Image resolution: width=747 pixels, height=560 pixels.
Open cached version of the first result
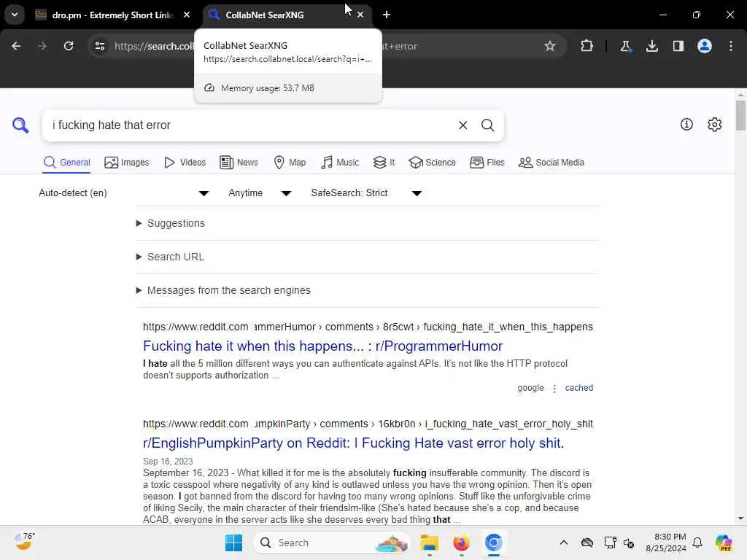pos(578,388)
